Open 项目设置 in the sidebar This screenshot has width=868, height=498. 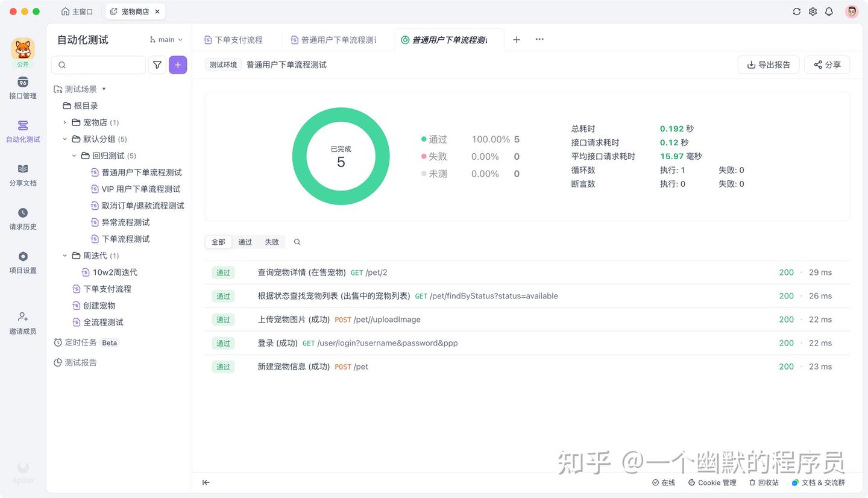(x=23, y=262)
